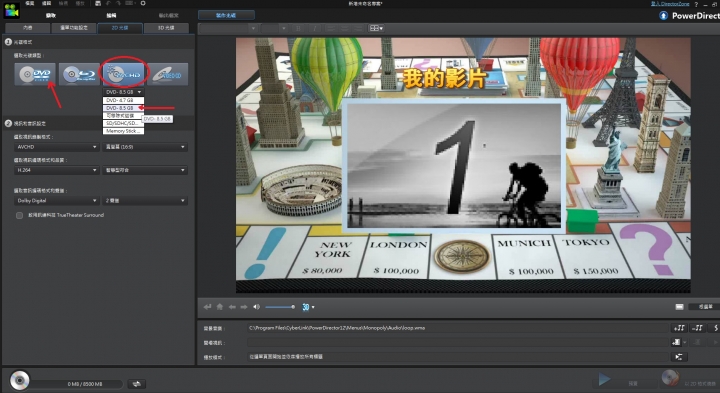This screenshot has width=720, height=393.
Task: Add first-play video icon
Action: [676, 342]
